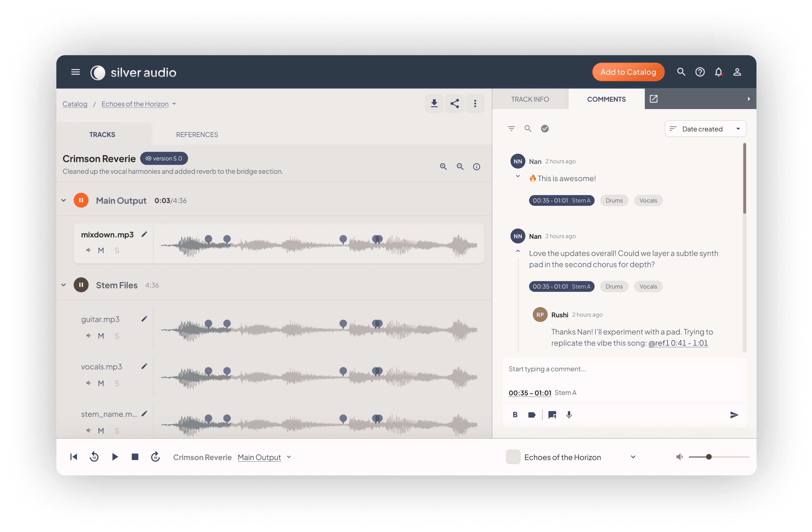Image resolution: width=812 pixels, height=532 pixels.
Task: Click the Drums tag on first comment
Action: pyautogui.click(x=614, y=201)
